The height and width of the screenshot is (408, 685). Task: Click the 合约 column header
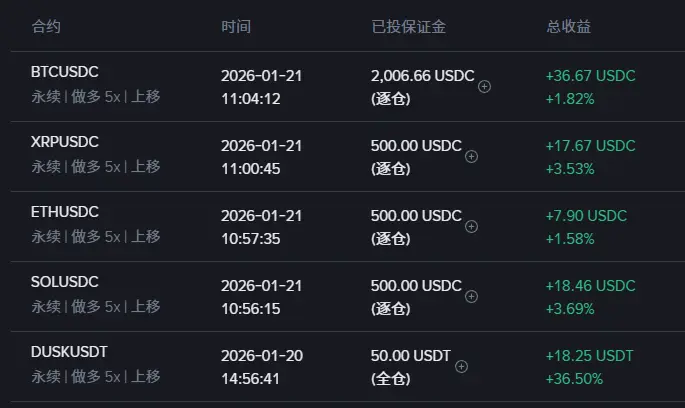coord(46,27)
